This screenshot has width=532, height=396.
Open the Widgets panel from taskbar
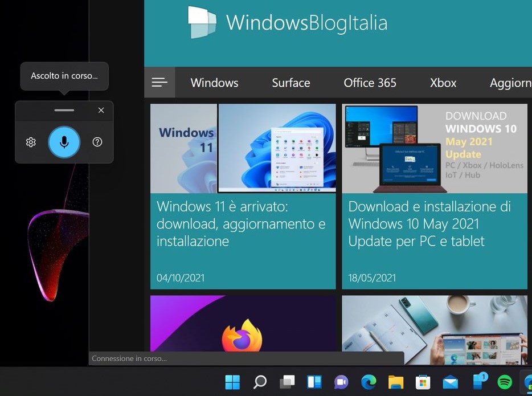tap(314, 382)
